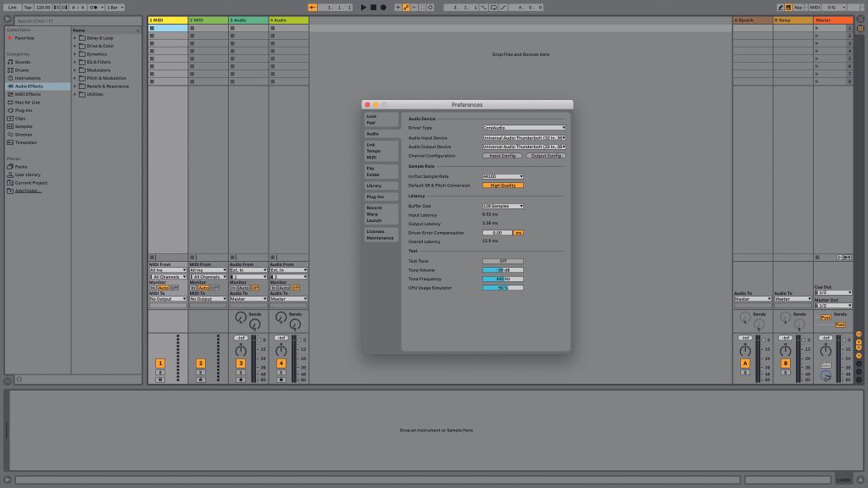Adjust the CPU Usage Simulator slider
This screenshot has height=488, width=868.
click(x=504, y=286)
